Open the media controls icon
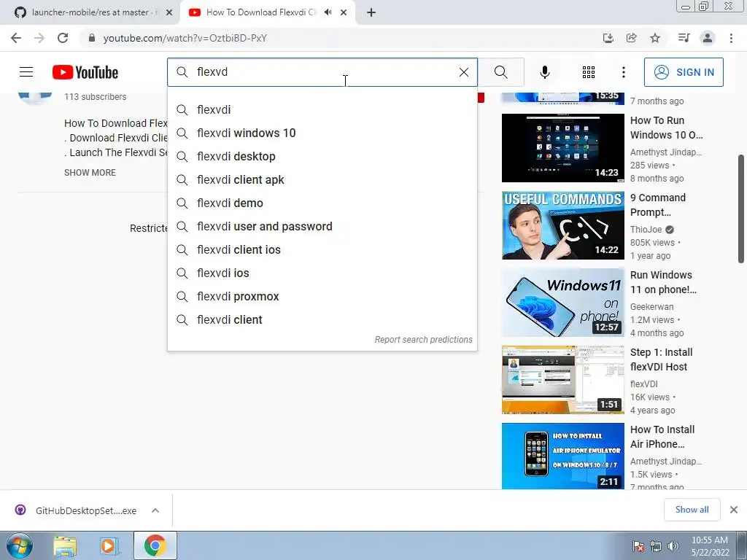This screenshot has width=747, height=560. click(684, 38)
